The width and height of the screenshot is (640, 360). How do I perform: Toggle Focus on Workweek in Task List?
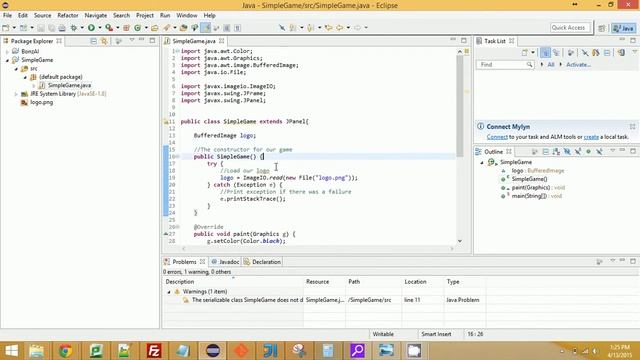point(571,53)
